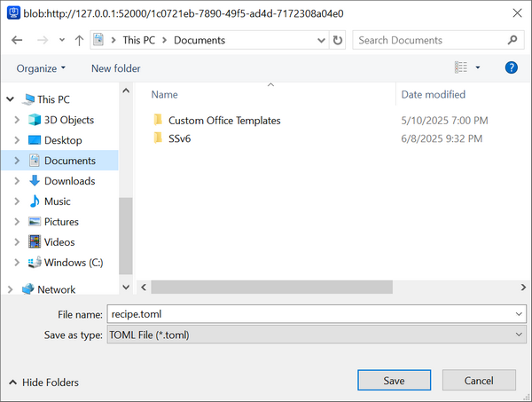Screen dimensions: 532x402
Task: Expand the Pictures tree node
Action: [17, 221]
